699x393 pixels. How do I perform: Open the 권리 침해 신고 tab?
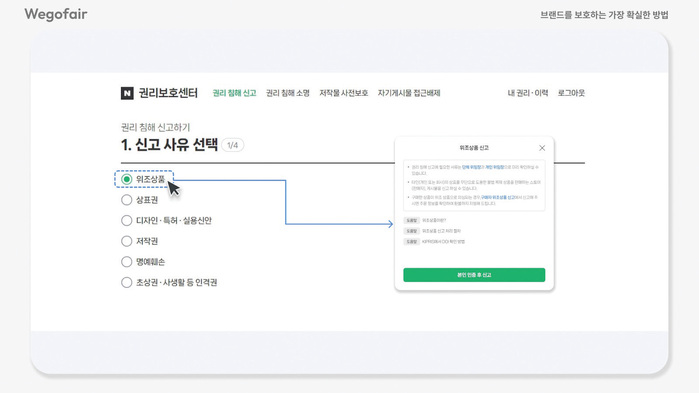coord(234,93)
